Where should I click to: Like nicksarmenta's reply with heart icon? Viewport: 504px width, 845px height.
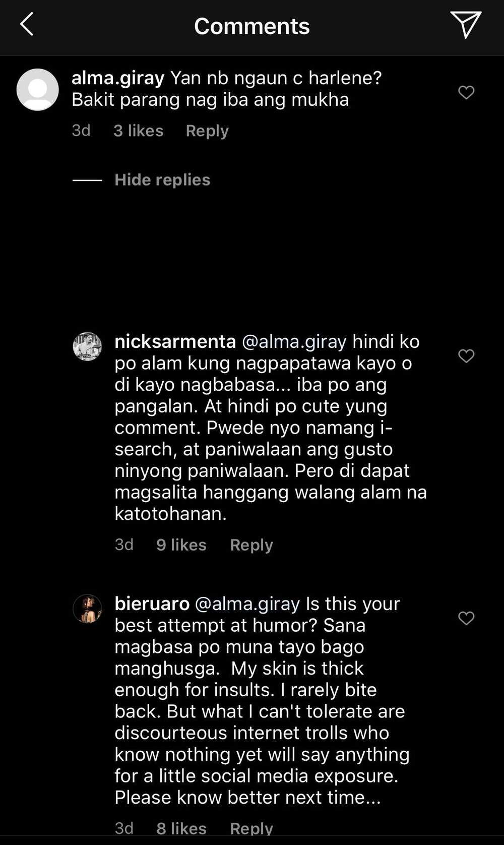[x=466, y=356]
